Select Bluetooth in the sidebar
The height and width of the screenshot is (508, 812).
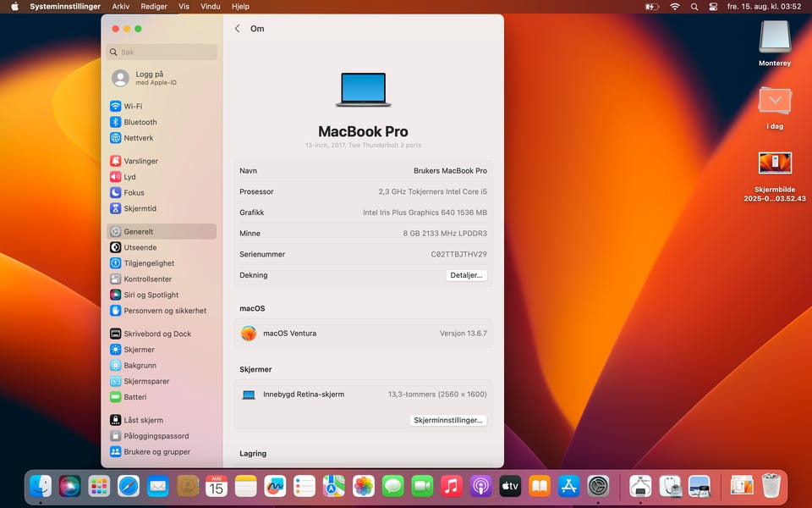pos(140,122)
